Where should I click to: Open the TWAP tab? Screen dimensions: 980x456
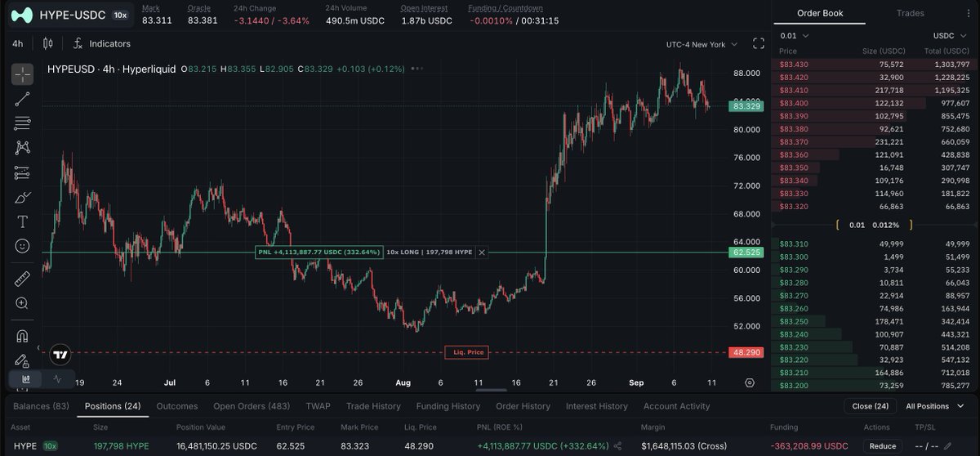[x=317, y=406]
